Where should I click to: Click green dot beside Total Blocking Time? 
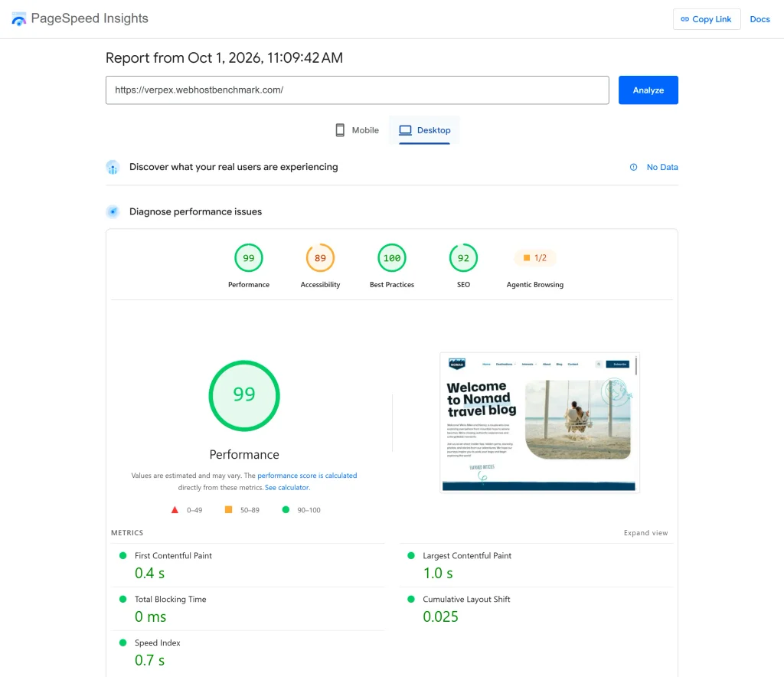pos(123,599)
